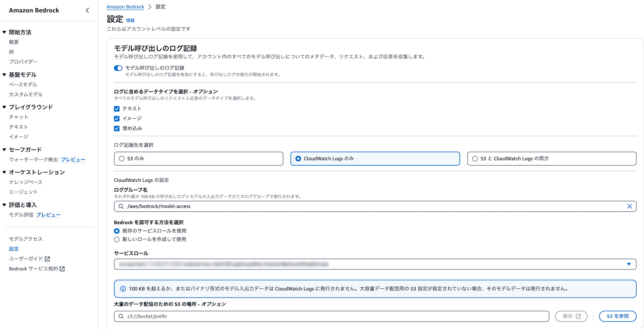Select 設定 in the sidebar

[x=14, y=249]
